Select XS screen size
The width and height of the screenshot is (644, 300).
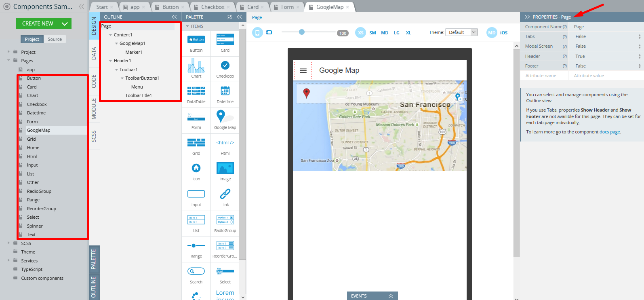360,33
